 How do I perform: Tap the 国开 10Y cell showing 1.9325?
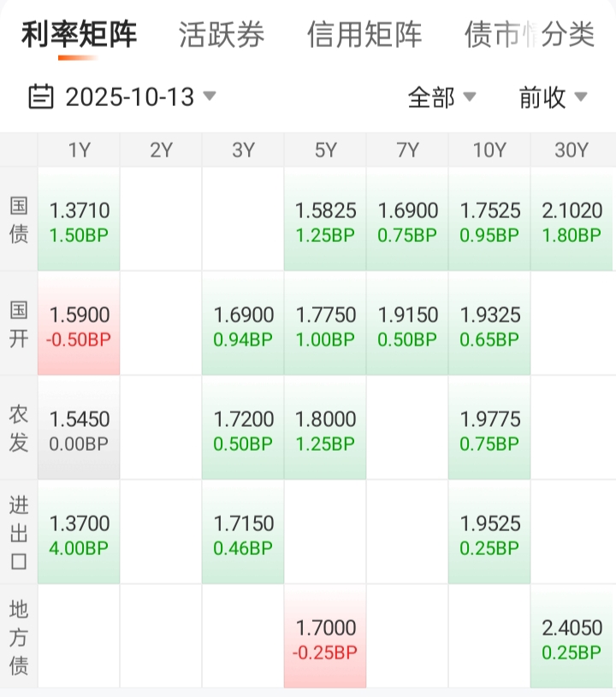click(489, 325)
